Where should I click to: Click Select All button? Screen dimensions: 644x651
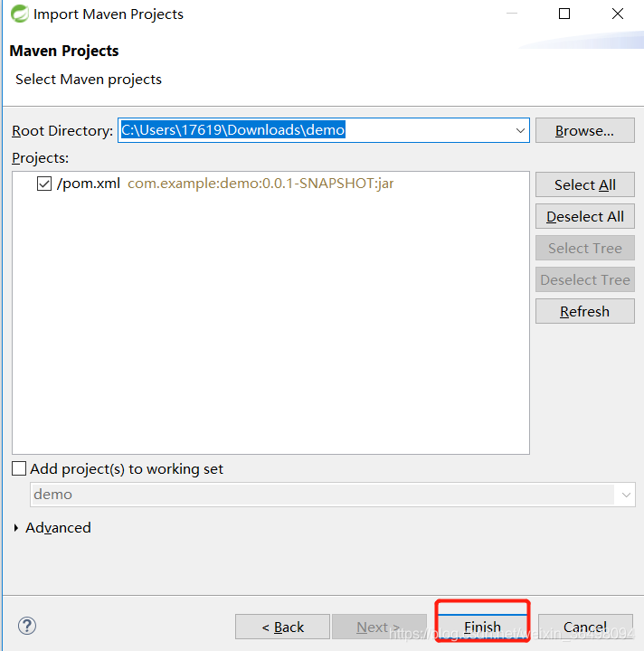pyautogui.click(x=584, y=184)
